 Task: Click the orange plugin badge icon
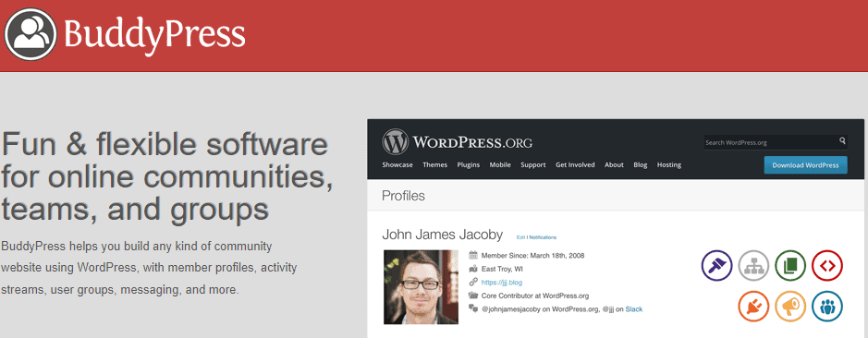(753, 306)
